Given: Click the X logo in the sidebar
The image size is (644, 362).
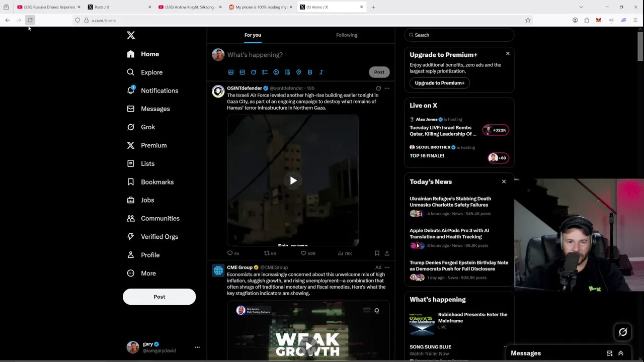Looking at the screenshot, I should 131,35.
